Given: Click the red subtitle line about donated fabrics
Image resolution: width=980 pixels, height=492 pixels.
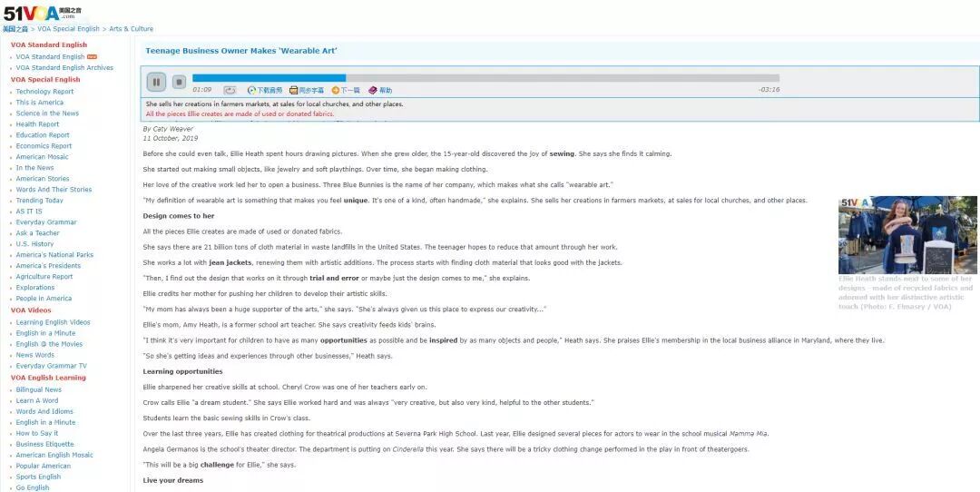Looking at the screenshot, I should tap(240, 113).
